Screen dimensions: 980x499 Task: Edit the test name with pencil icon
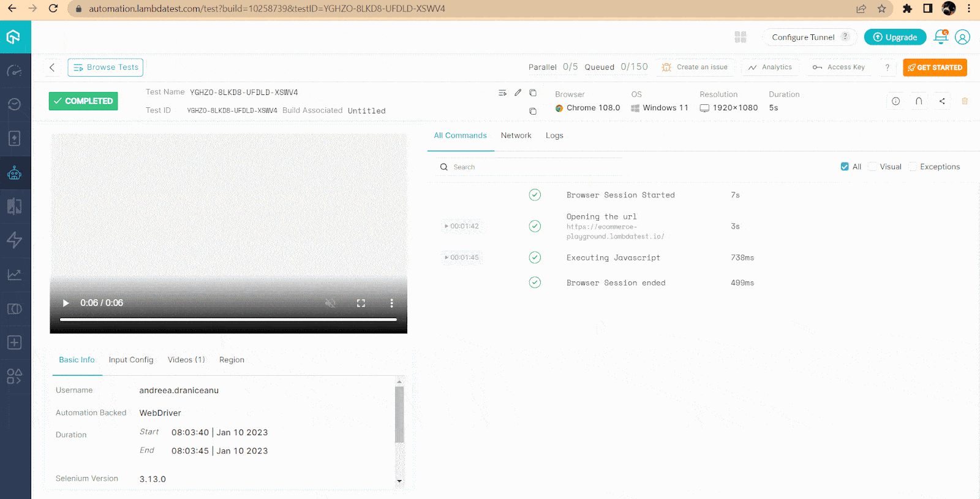tap(518, 93)
